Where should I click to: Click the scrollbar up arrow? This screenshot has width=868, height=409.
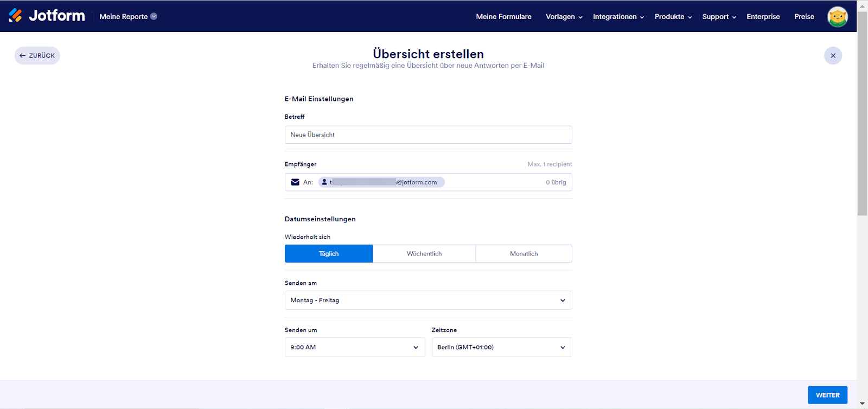click(x=862, y=5)
